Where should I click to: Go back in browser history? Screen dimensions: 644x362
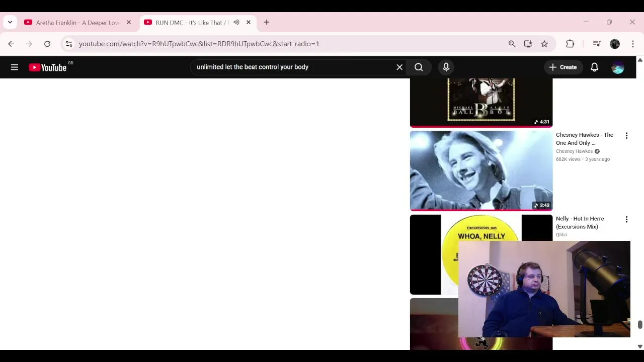click(x=11, y=44)
